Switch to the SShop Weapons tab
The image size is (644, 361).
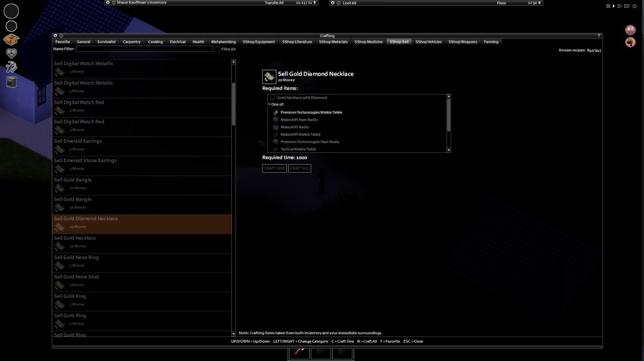click(463, 42)
